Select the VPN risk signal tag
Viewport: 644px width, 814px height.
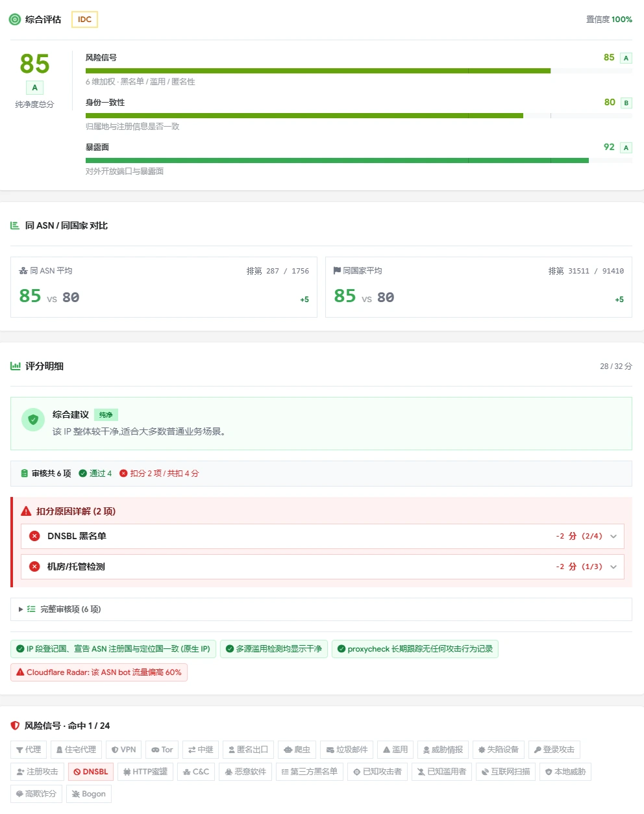pyautogui.click(x=123, y=750)
